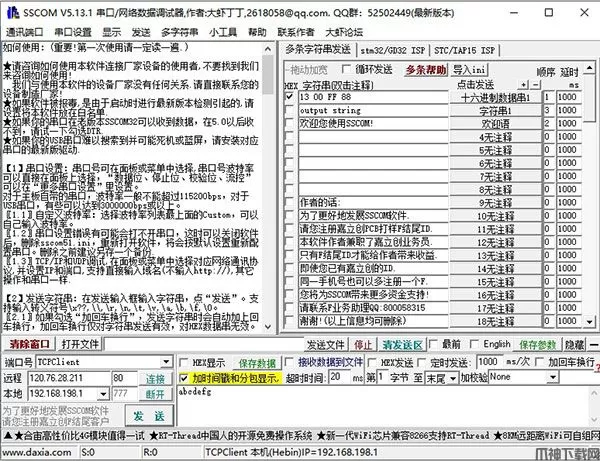
Task: Open the 发送 menu
Action: (141, 32)
